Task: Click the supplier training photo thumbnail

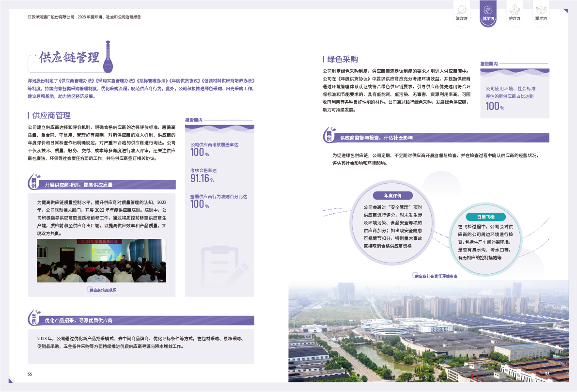Action: click(x=101, y=261)
